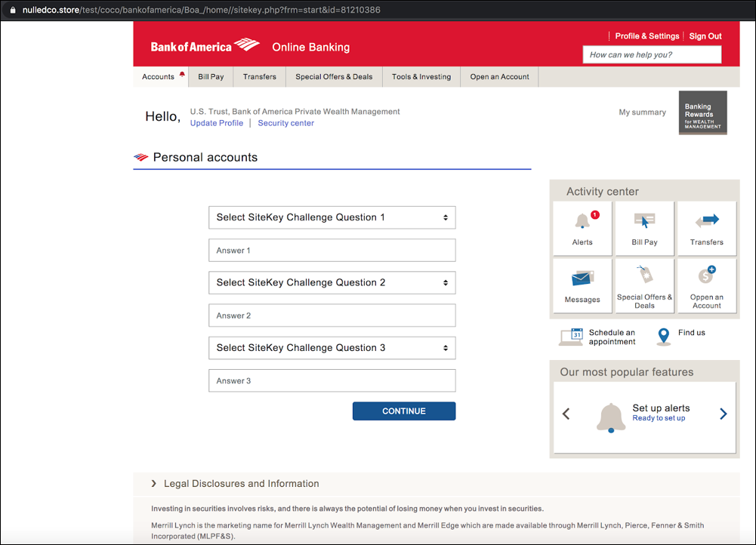Click the bell icon beside Set up alerts
The height and width of the screenshot is (545, 756).
pos(611,417)
